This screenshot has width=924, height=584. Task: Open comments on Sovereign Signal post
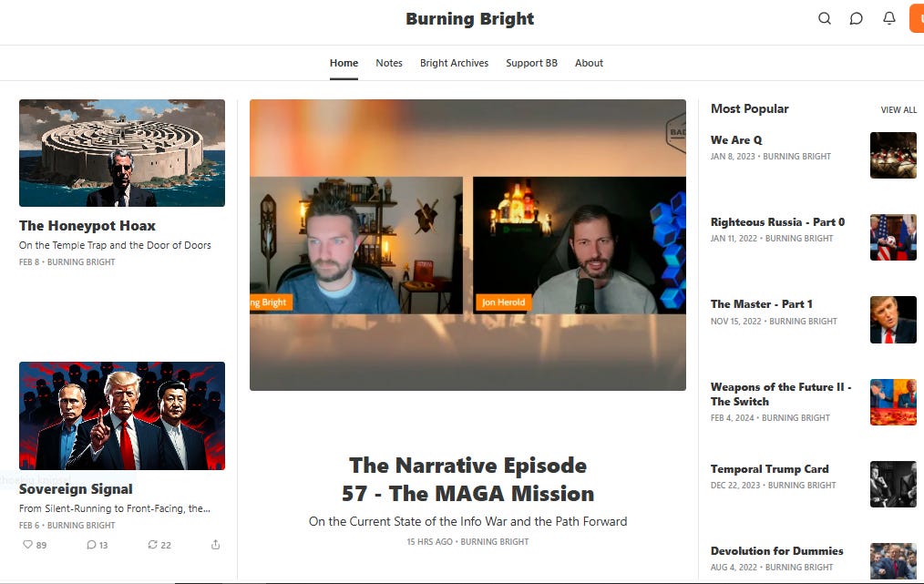click(x=98, y=545)
